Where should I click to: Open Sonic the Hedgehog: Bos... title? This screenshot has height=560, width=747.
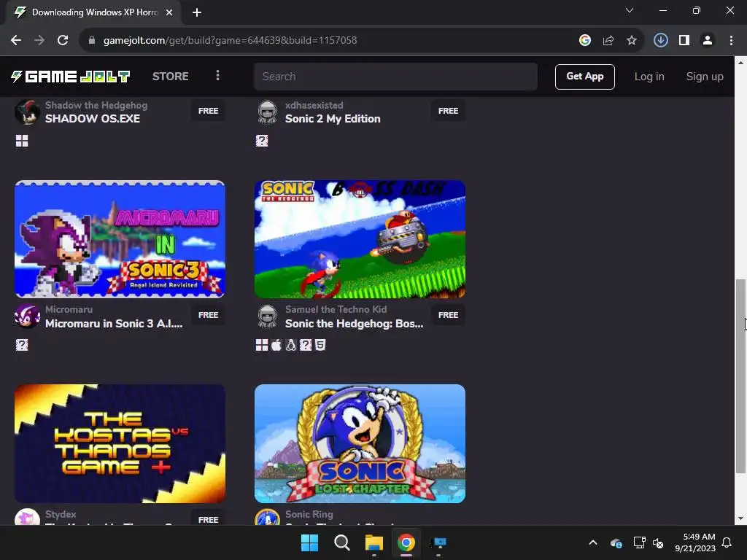354,323
